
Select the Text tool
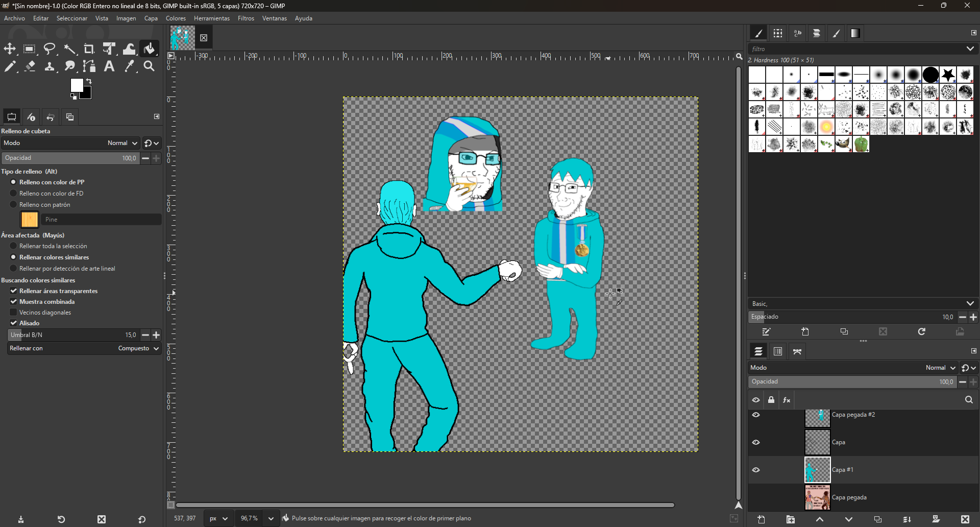[x=109, y=66]
